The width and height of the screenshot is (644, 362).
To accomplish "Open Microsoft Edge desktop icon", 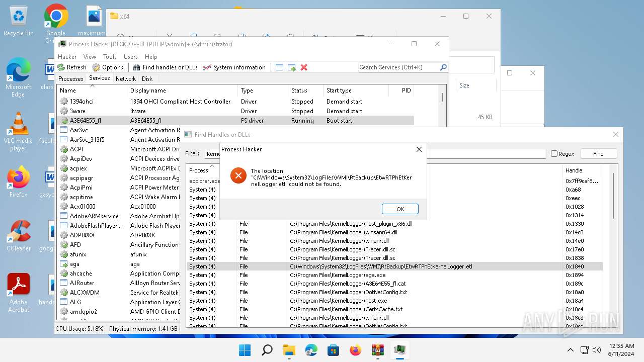I will (x=19, y=77).
